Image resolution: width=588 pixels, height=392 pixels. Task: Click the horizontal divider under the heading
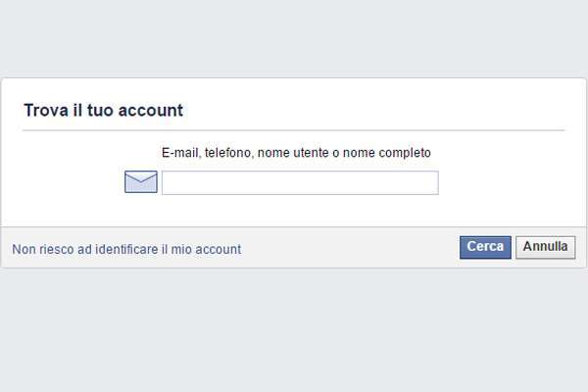(294, 130)
